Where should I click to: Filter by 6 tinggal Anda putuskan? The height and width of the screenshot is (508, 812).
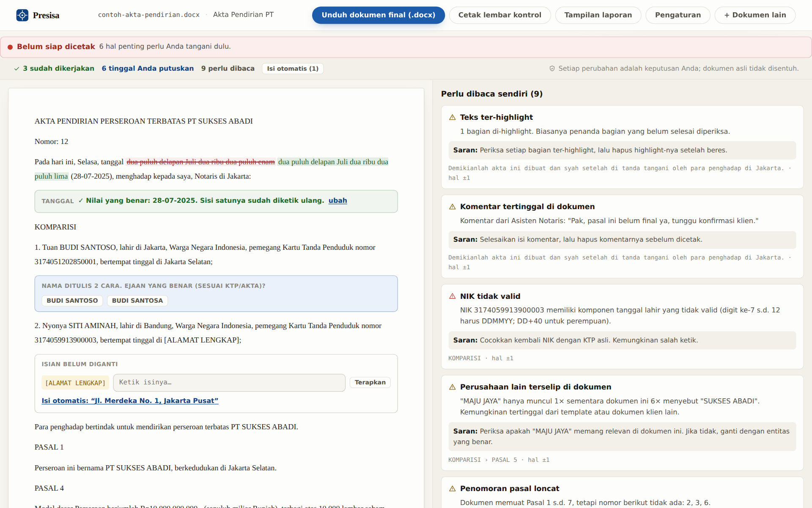click(148, 69)
